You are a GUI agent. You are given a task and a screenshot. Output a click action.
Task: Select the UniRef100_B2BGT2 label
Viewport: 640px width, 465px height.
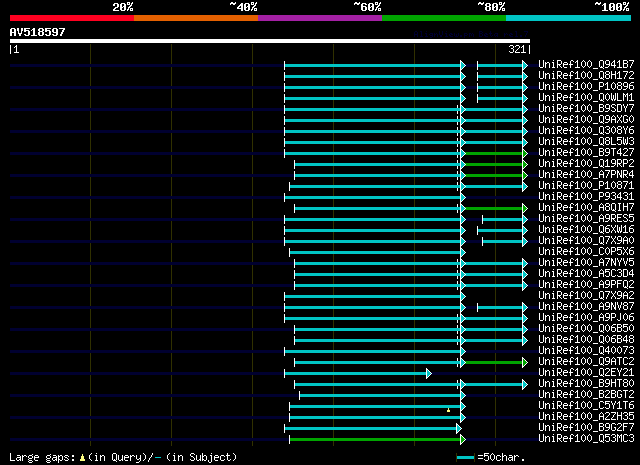pyautogui.click(x=586, y=395)
